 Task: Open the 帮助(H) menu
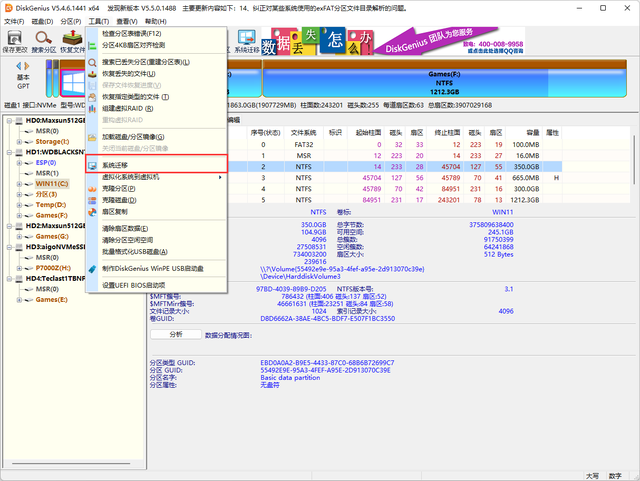pos(156,21)
